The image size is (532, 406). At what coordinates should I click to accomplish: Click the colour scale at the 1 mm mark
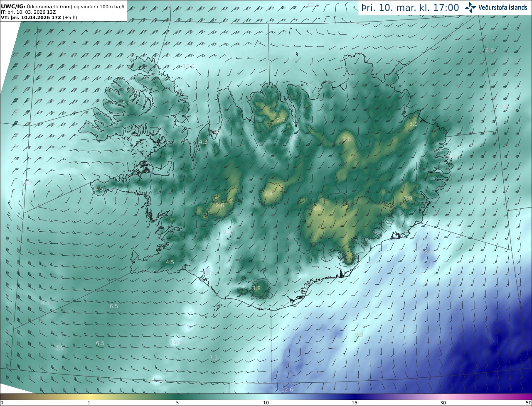point(89,396)
